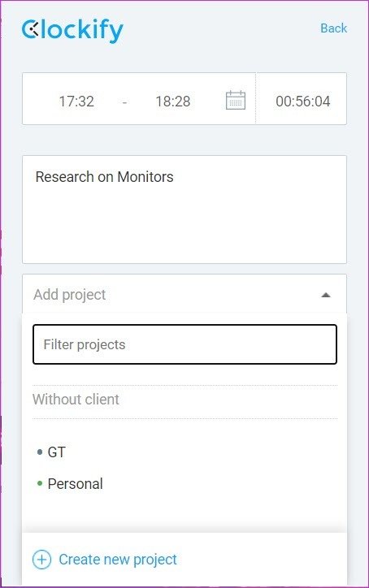Go Back to previous screen
Screen dimensions: 369x588
point(333,28)
